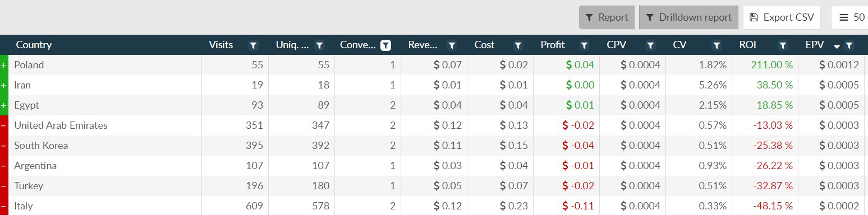Click the Drilldown report button
This screenshot has height=215, width=868.
688,17
